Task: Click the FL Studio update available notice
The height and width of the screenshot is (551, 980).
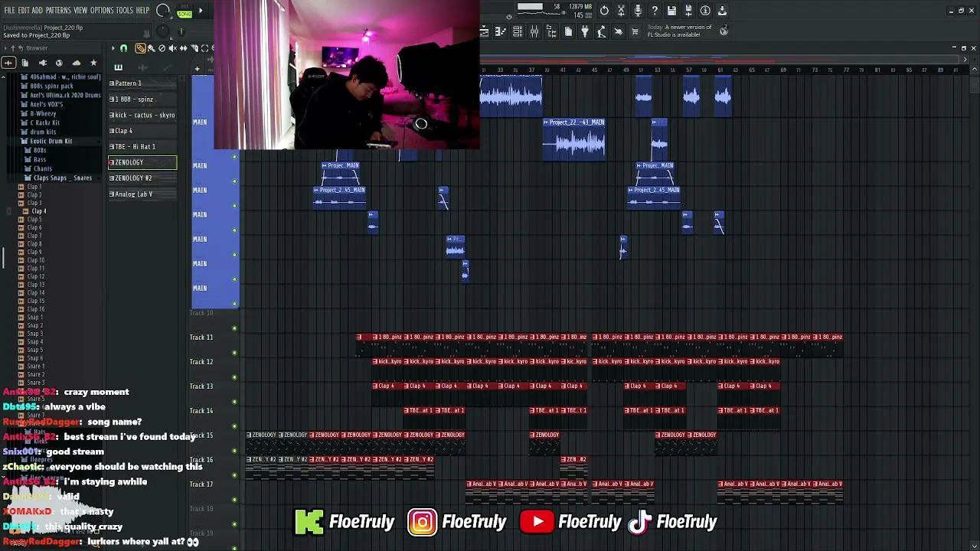Action: coord(680,31)
